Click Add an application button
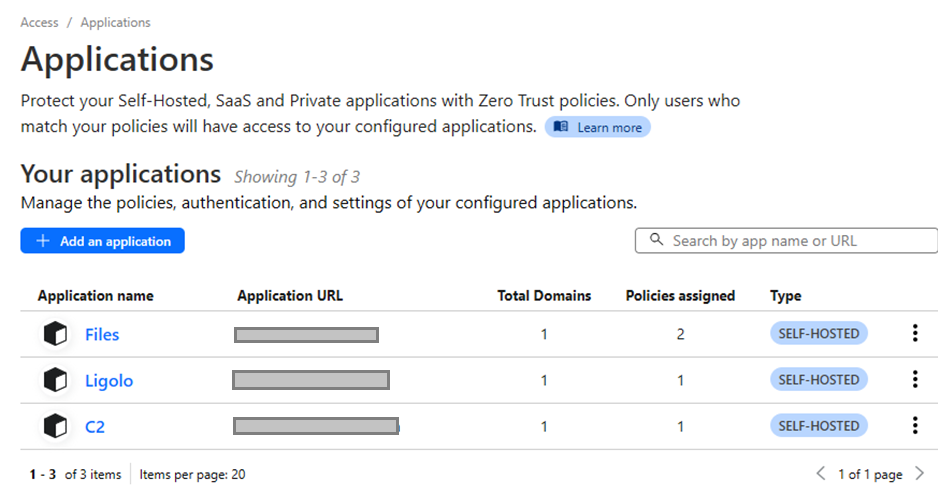Viewport: 938px width, 491px height. coord(103,241)
